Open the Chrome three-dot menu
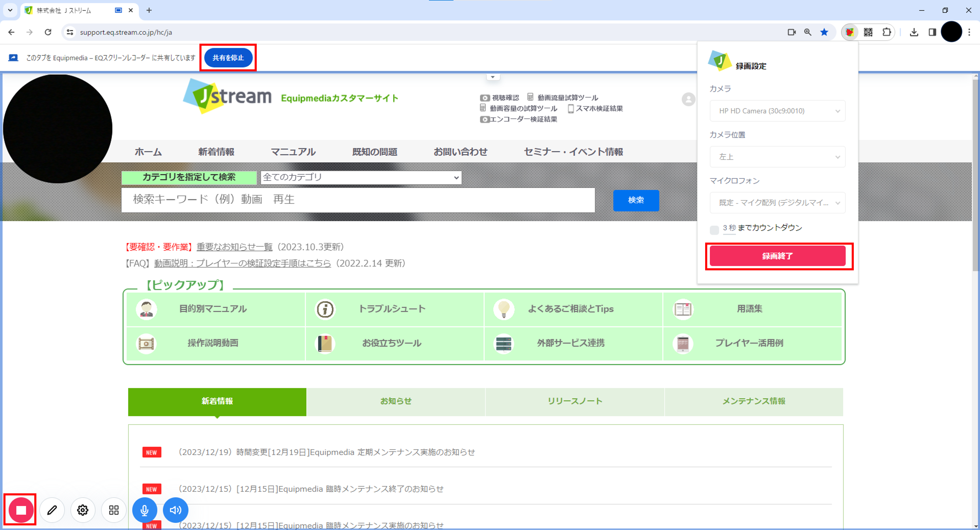 [969, 32]
